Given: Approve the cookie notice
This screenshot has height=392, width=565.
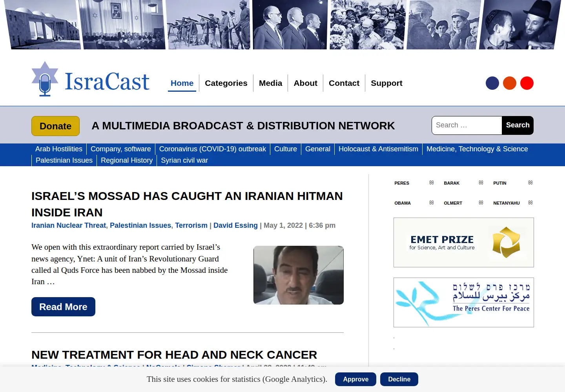Looking at the screenshot, I should coord(355,379).
